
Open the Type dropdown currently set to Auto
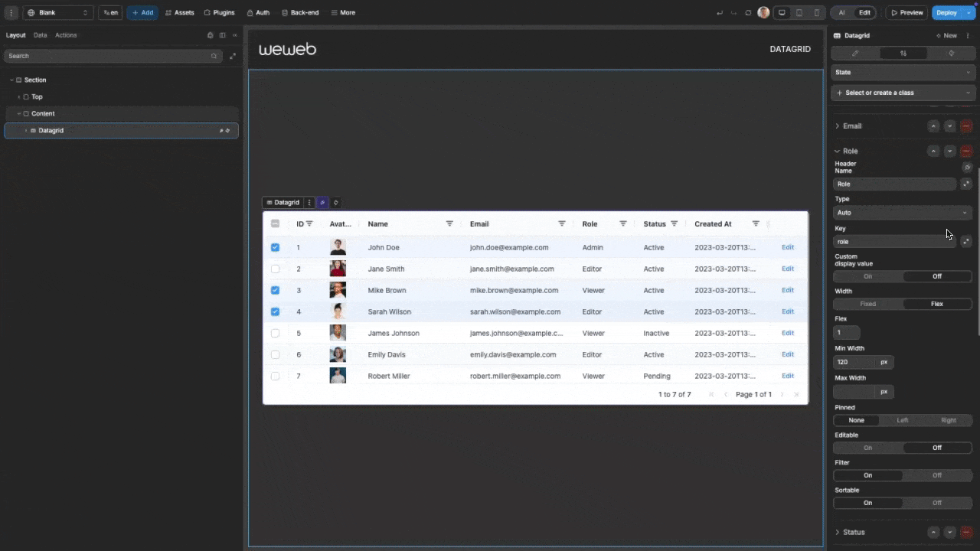click(902, 212)
